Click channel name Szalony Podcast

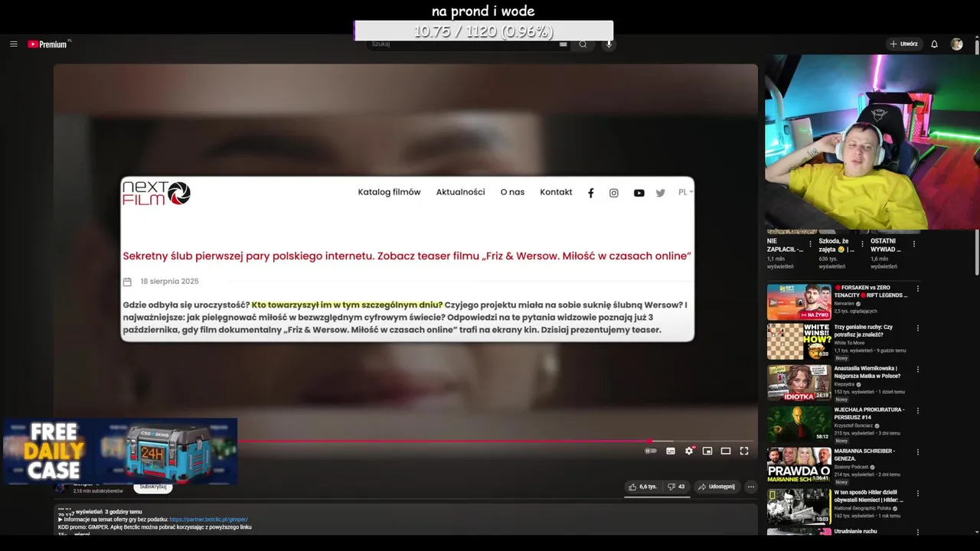point(851,467)
